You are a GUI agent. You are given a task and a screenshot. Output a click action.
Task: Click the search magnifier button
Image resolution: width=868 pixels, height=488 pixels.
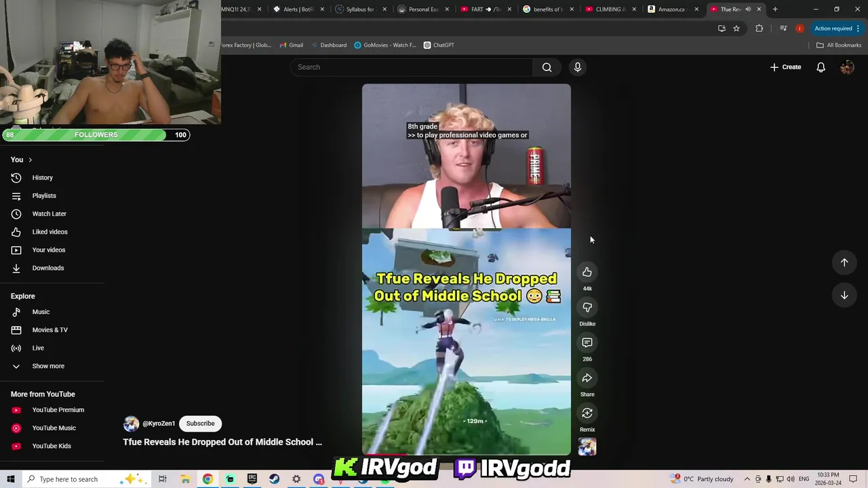[547, 67]
